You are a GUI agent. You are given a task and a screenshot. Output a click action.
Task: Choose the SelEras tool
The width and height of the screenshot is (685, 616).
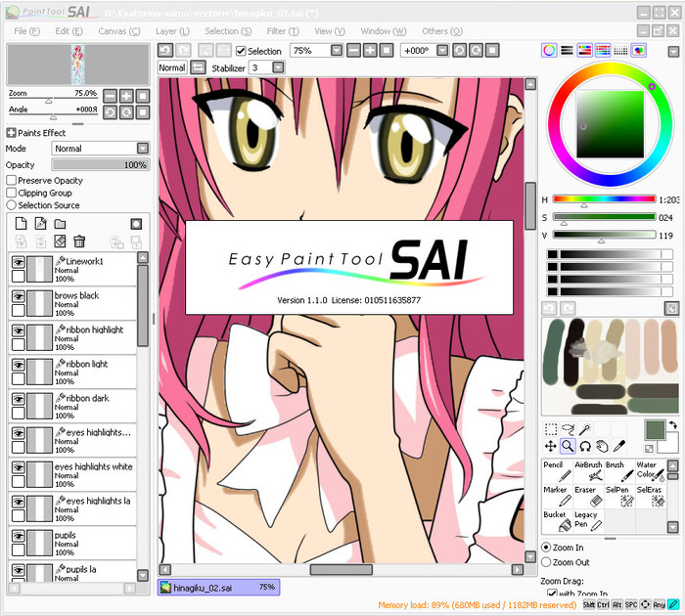[x=651, y=497]
